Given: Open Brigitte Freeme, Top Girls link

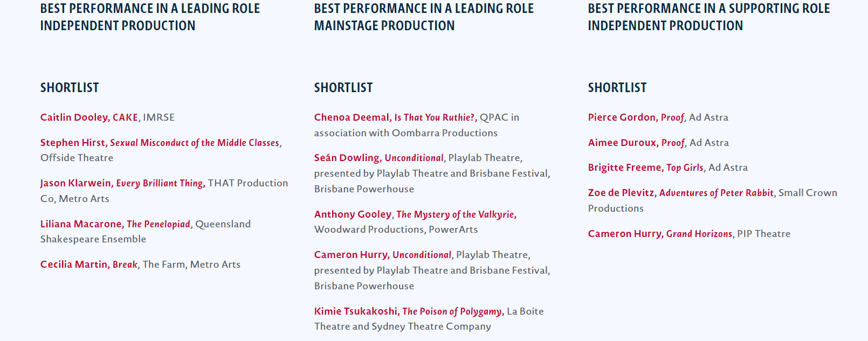Looking at the screenshot, I should [x=646, y=168].
